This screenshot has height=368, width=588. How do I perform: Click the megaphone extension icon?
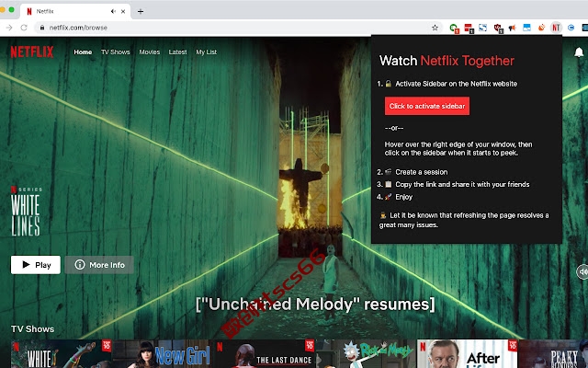tap(513, 28)
